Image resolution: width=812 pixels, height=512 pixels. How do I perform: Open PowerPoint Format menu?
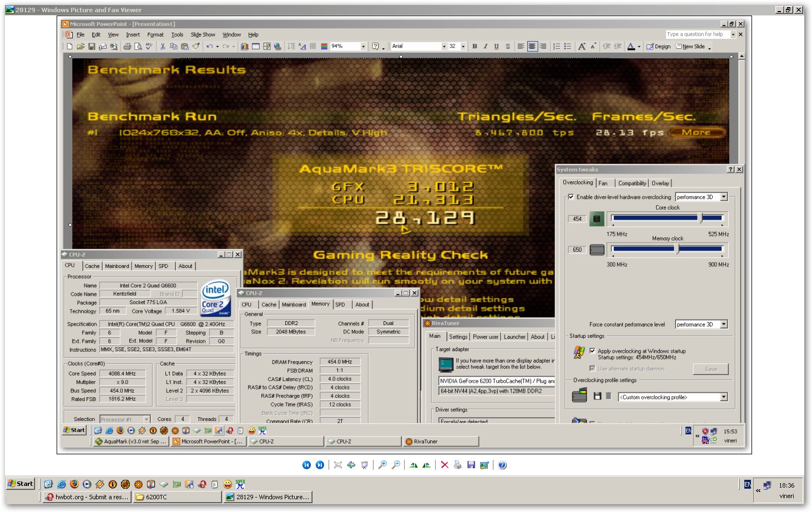click(155, 34)
